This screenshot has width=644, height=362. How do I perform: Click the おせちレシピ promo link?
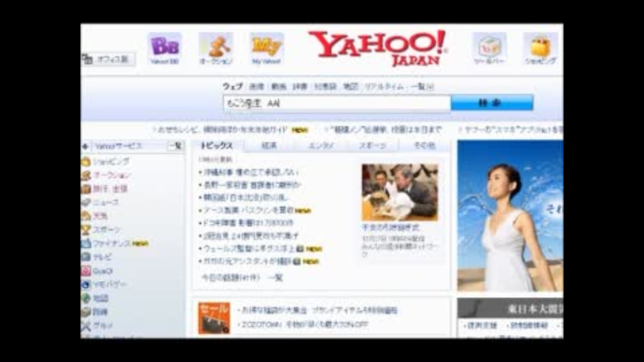click(222, 129)
